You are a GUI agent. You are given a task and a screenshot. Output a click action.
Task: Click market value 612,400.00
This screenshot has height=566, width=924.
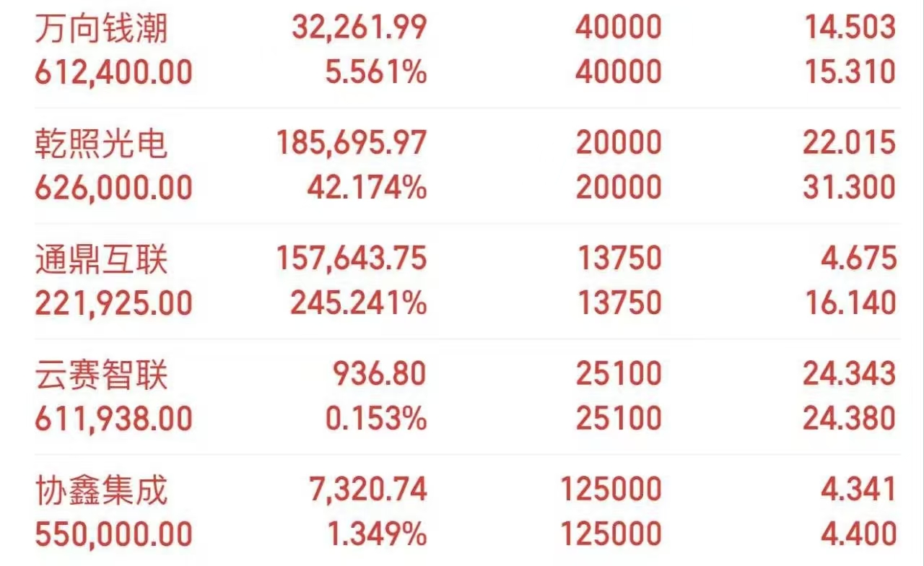[114, 72]
